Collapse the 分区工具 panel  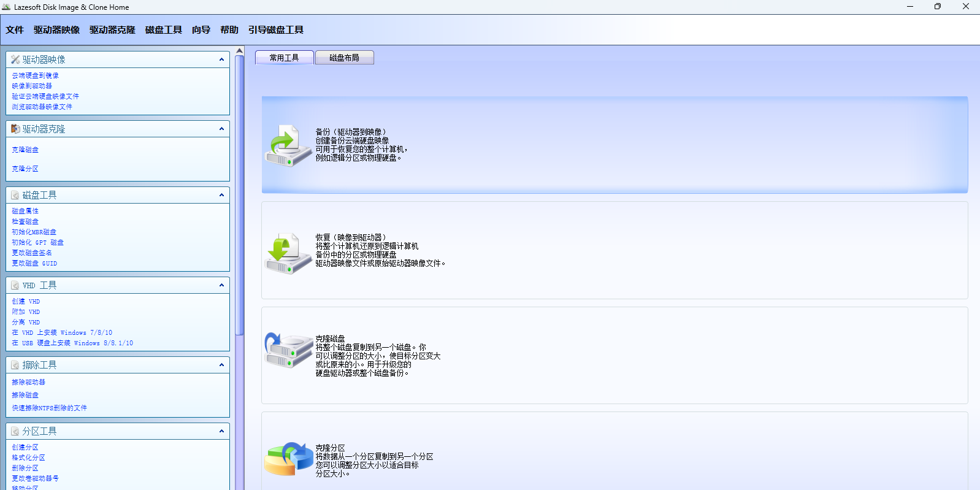(x=221, y=431)
